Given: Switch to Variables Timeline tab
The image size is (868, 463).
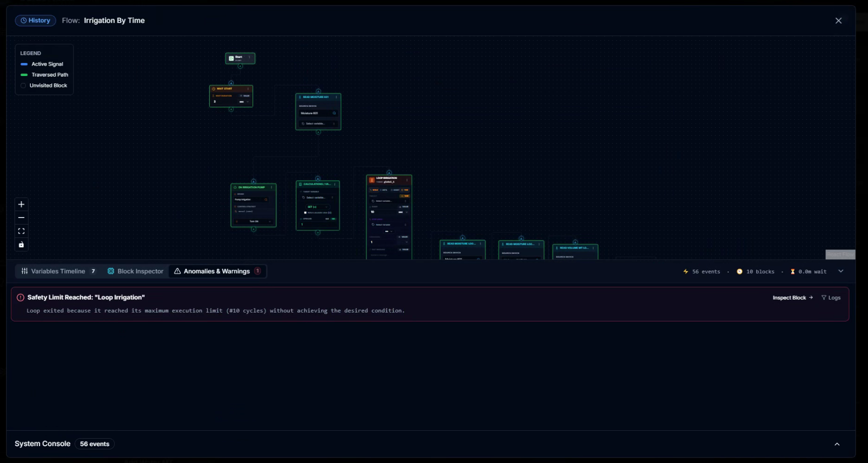Looking at the screenshot, I should coord(59,271).
